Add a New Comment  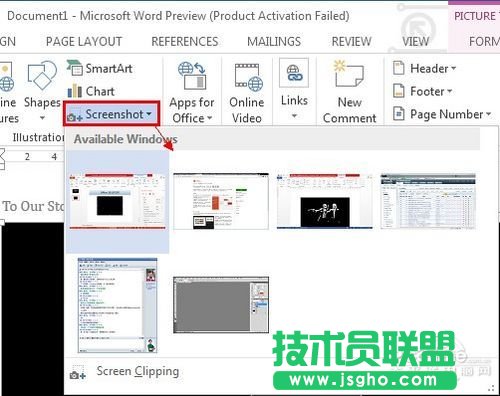[349, 92]
